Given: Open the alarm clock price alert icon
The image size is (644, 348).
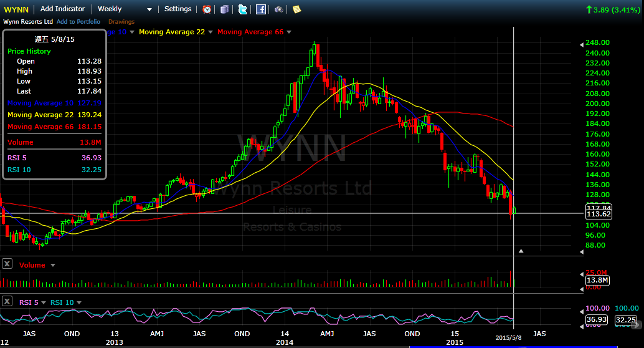Looking at the screenshot, I should click(207, 9).
